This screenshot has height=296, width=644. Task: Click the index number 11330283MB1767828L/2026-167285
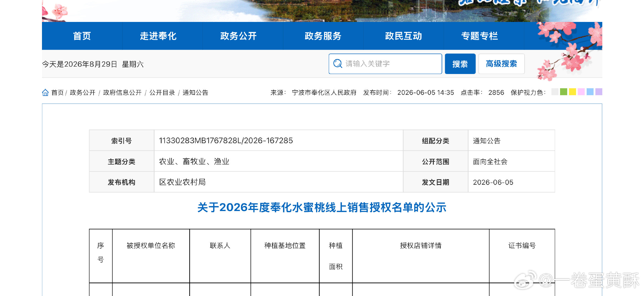click(x=226, y=141)
